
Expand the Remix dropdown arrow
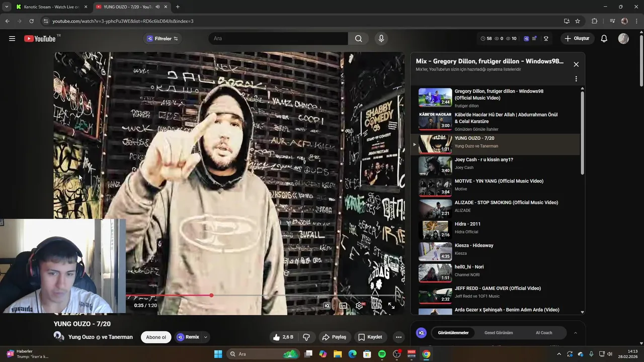(x=205, y=337)
